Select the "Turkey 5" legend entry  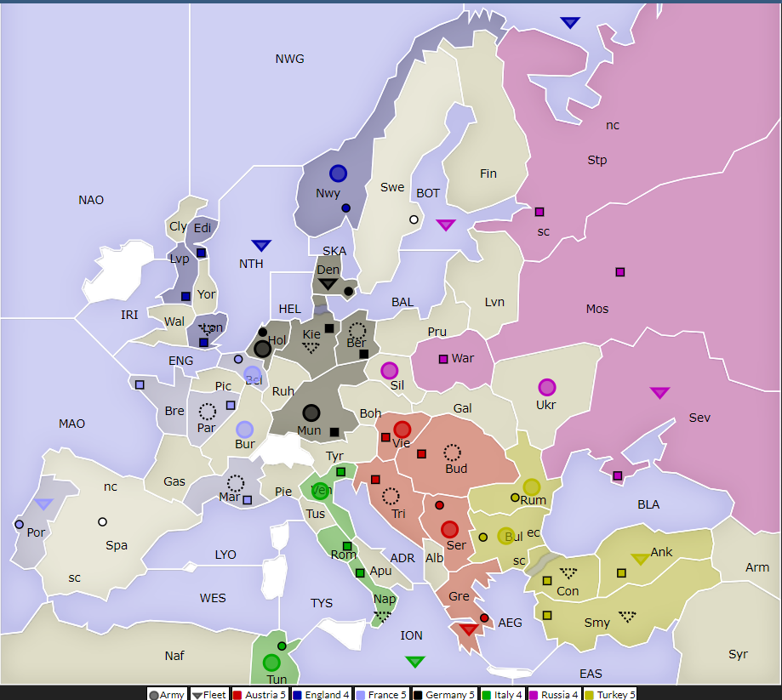[x=610, y=695]
